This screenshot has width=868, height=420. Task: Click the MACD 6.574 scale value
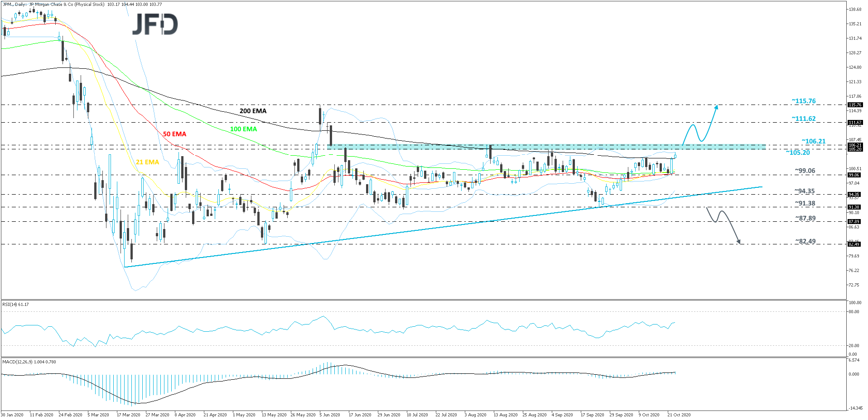tap(854, 360)
